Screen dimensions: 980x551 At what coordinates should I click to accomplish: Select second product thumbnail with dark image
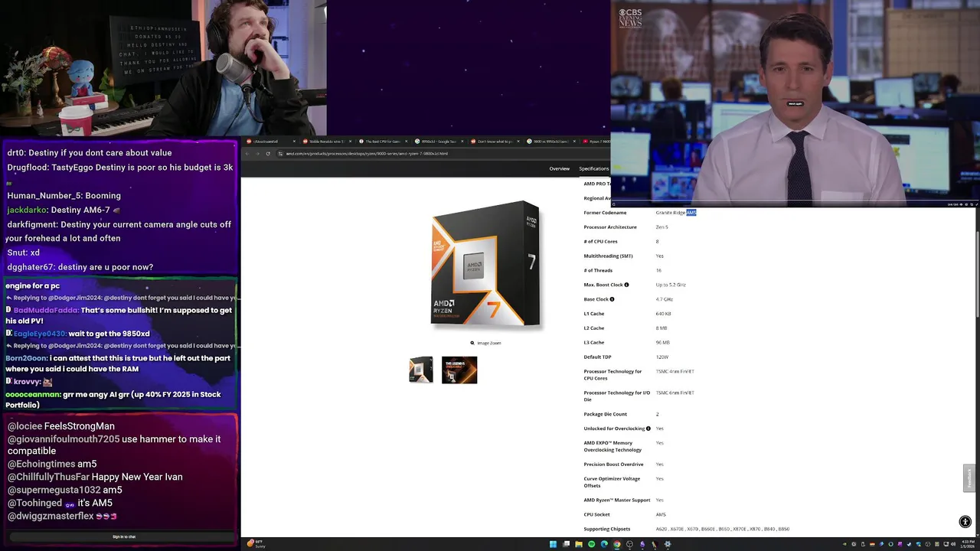tap(459, 370)
